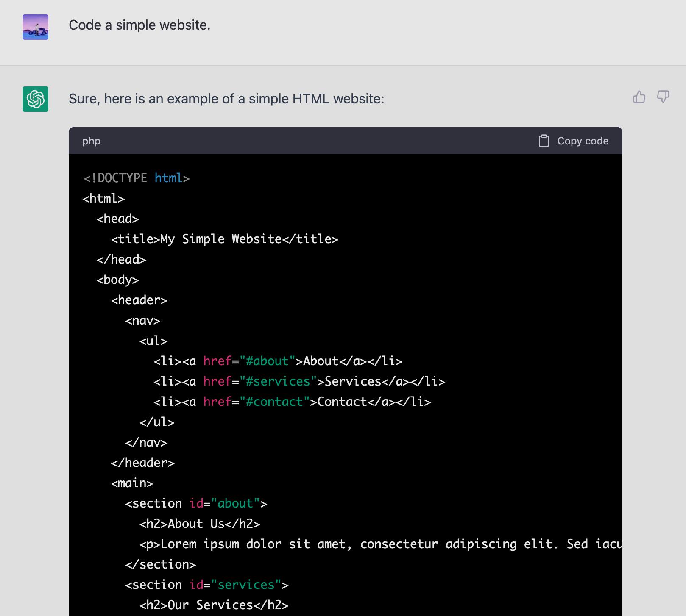The height and width of the screenshot is (616, 686).
Task: Click the green ChatGPT logo avatar
Action: [x=36, y=99]
